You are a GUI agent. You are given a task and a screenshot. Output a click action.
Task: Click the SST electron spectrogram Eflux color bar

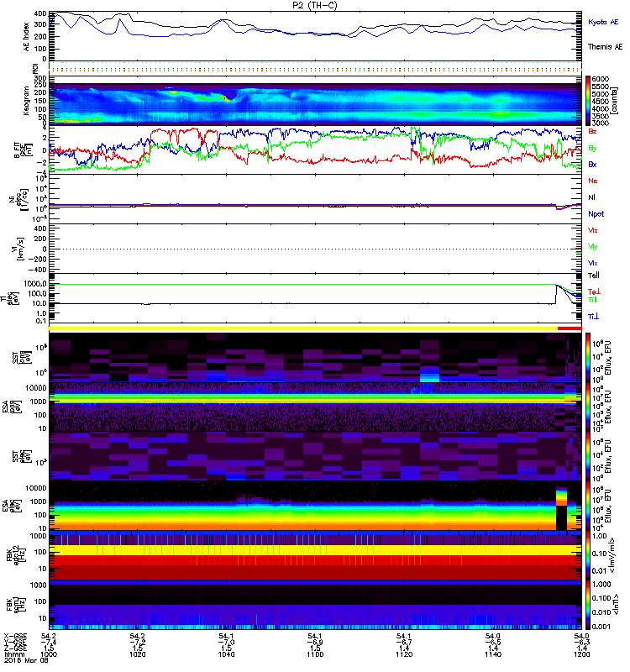point(588,456)
